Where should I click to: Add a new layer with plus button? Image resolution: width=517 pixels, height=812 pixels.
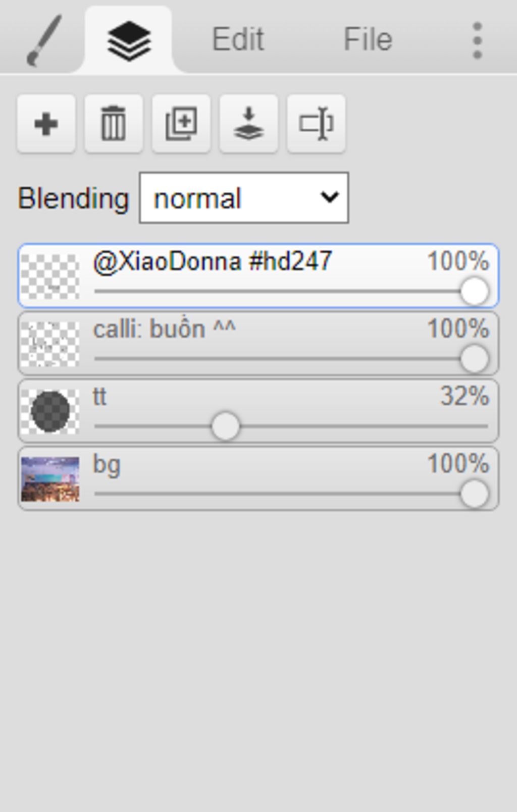tap(46, 124)
